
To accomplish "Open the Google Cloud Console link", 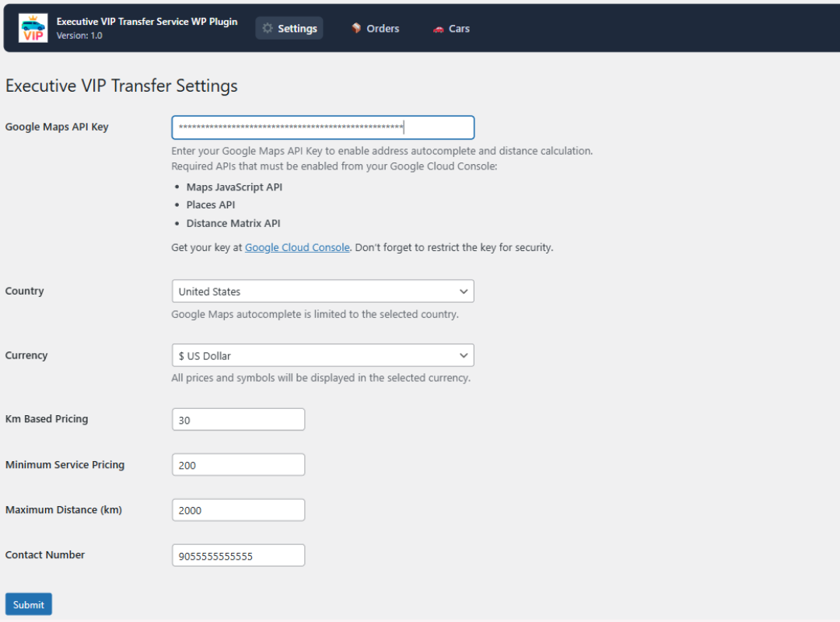I will click(x=297, y=246).
